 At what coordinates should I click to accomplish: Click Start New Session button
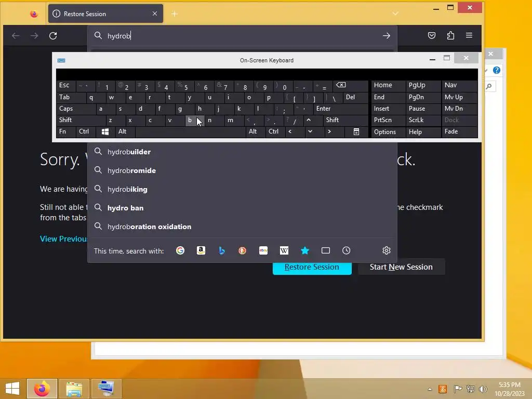point(401,267)
